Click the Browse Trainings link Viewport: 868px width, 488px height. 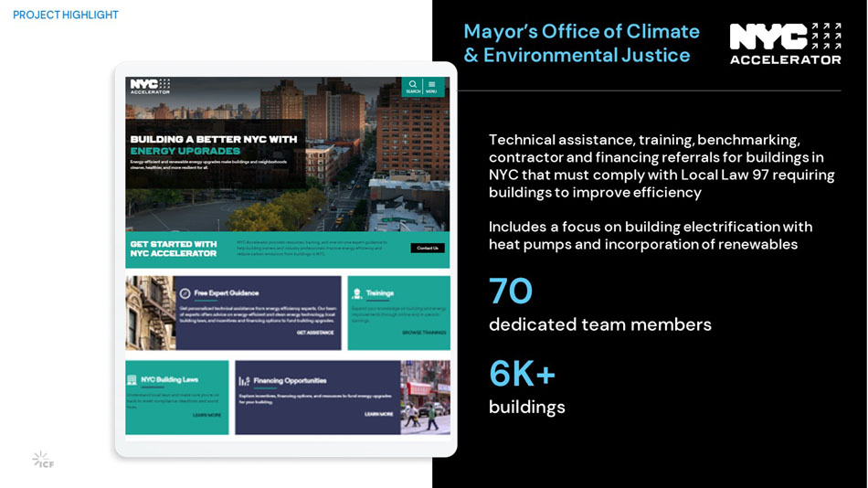pyautogui.click(x=424, y=333)
